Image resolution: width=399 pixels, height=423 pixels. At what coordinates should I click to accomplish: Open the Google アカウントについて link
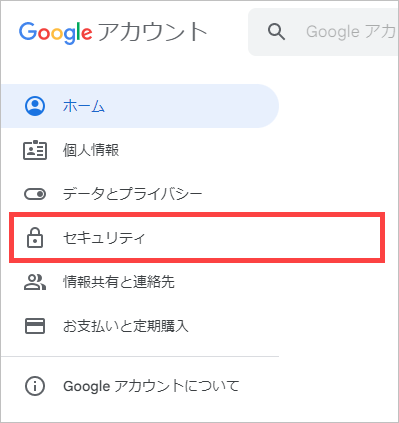tap(151, 386)
